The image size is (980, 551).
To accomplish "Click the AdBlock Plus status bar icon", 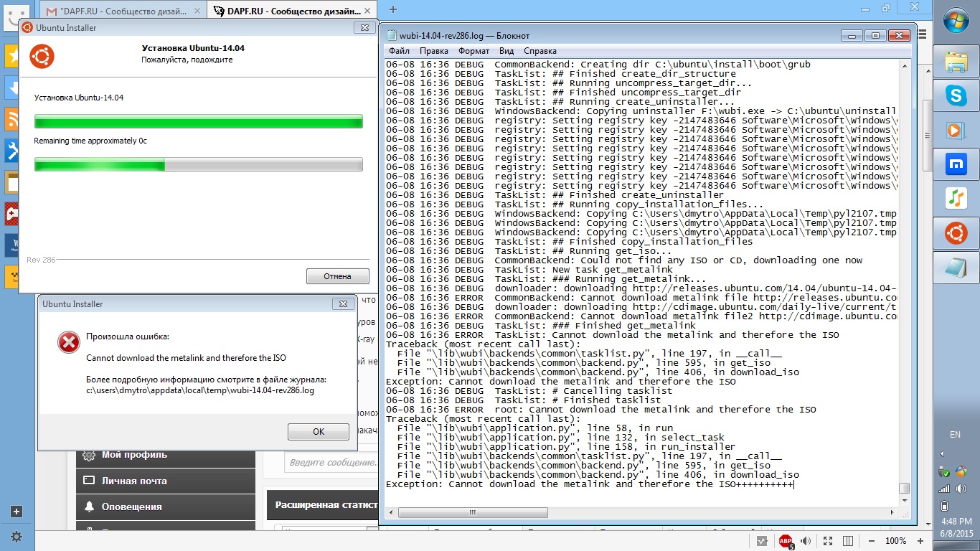I will (x=786, y=541).
